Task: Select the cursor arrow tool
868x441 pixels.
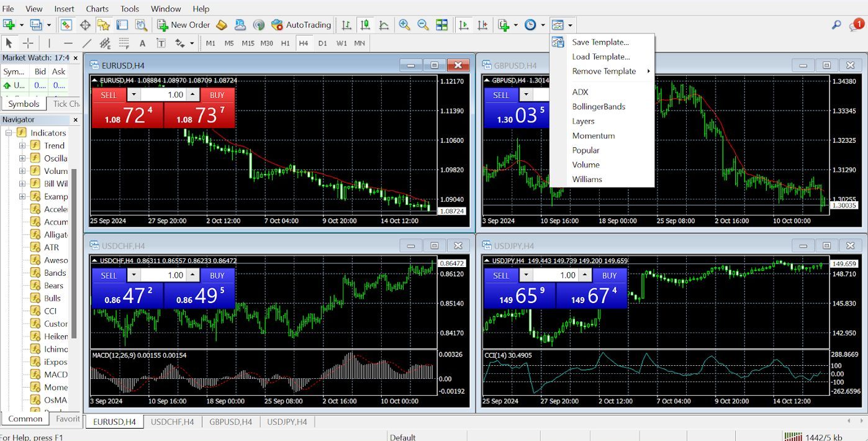Action: (x=9, y=43)
